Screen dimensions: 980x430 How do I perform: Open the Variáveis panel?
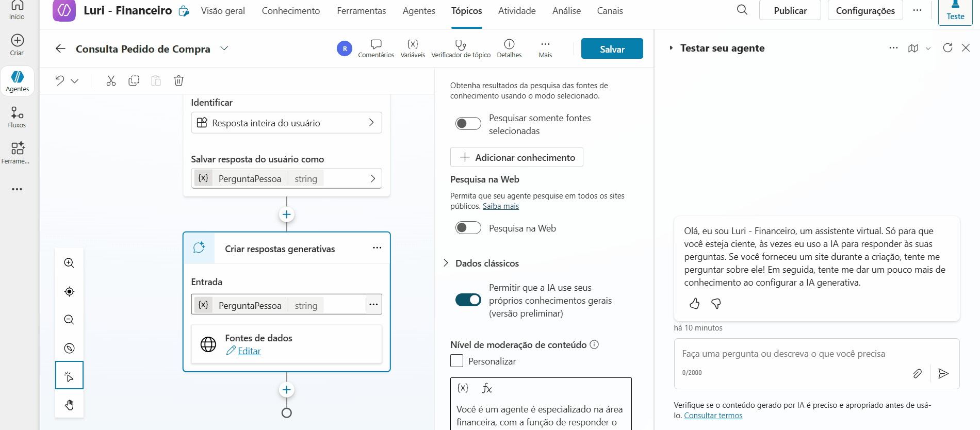pyautogui.click(x=413, y=48)
